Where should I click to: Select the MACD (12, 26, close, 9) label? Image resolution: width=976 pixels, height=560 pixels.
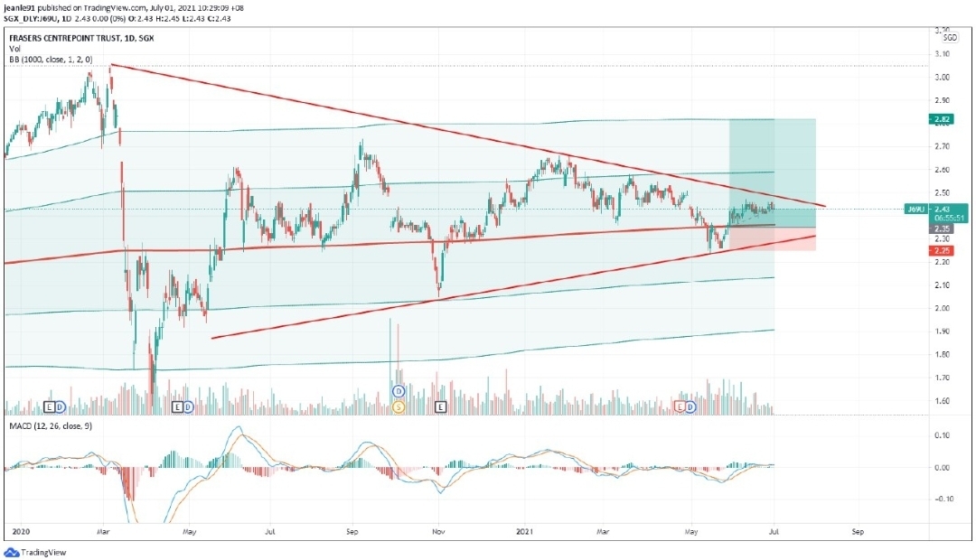coord(51,425)
